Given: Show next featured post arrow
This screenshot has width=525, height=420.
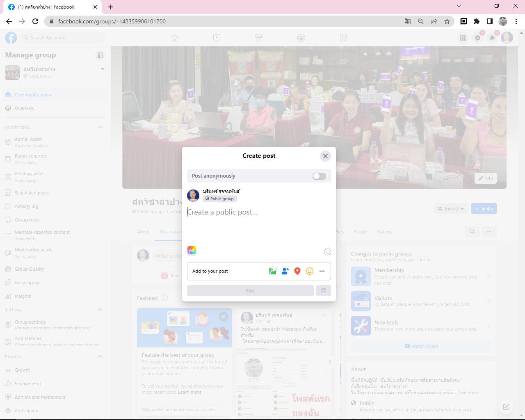Looking at the screenshot, I should point(329,362).
